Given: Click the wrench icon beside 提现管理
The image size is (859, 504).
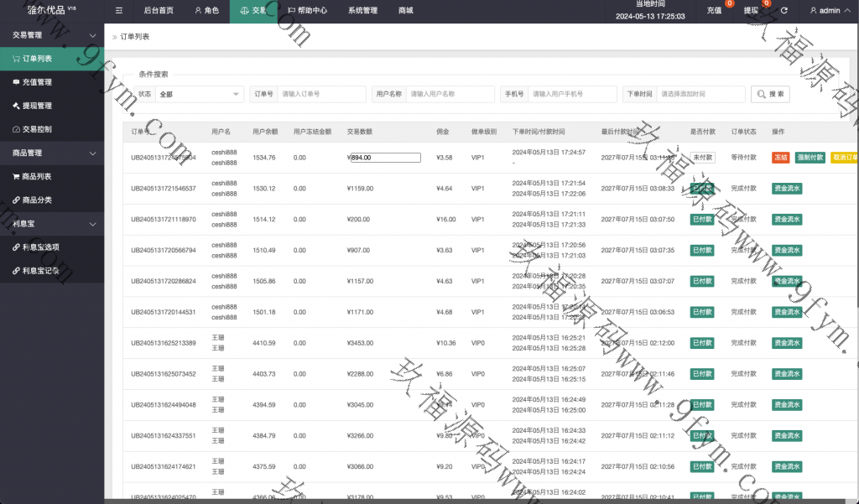Looking at the screenshot, I should coord(16,106).
